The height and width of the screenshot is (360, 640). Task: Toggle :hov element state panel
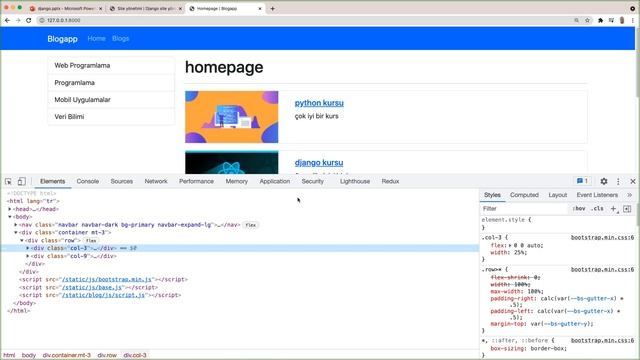(x=579, y=209)
